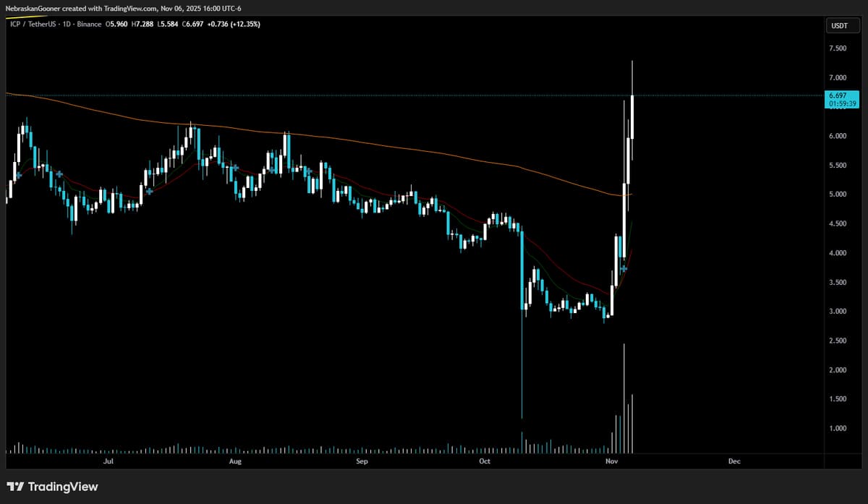Click the TradingView logo in bottom-left
Image resolution: width=868 pixels, height=504 pixels.
pyautogui.click(x=52, y=487)
